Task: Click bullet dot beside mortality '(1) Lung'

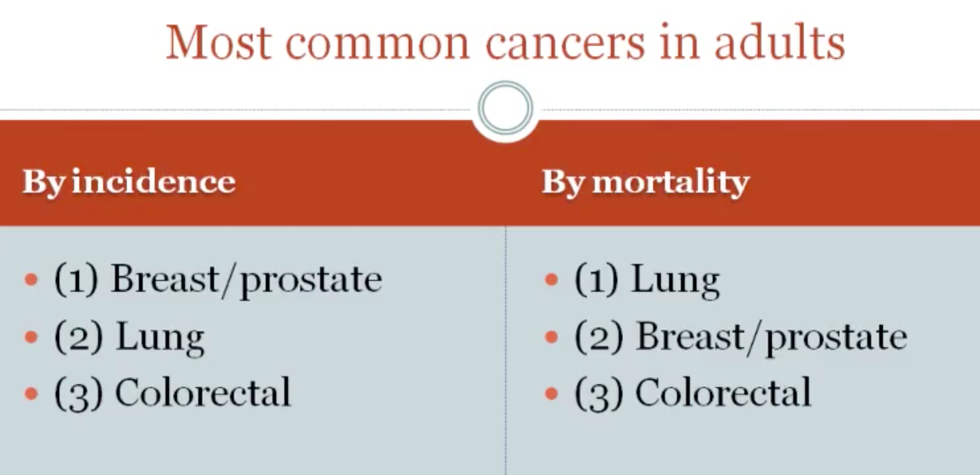Action: click(x=552, y=281)
